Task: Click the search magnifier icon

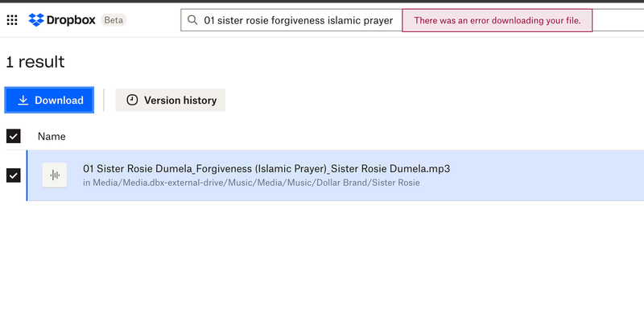Action: pos(192,19)
